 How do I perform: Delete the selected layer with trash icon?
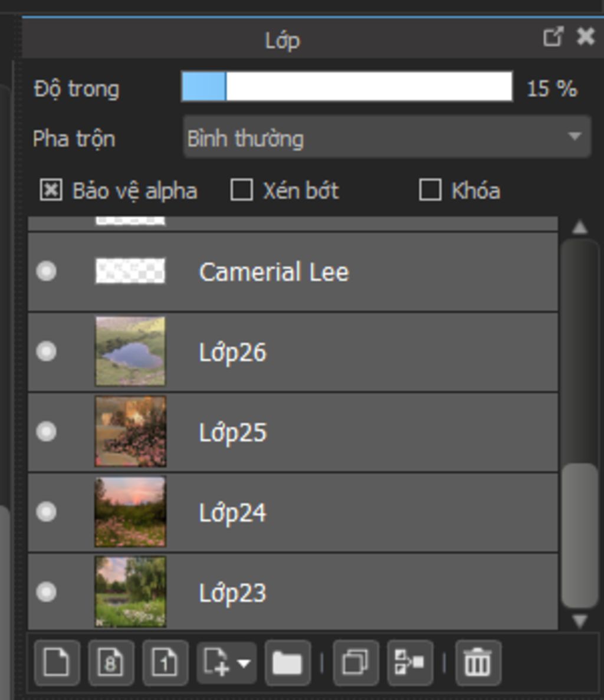(x=478, y=662)
